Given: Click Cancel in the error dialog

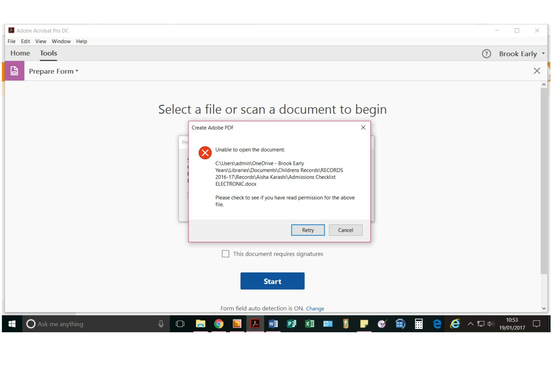Looking at the screenshot, I should click(x=346, y=230).
